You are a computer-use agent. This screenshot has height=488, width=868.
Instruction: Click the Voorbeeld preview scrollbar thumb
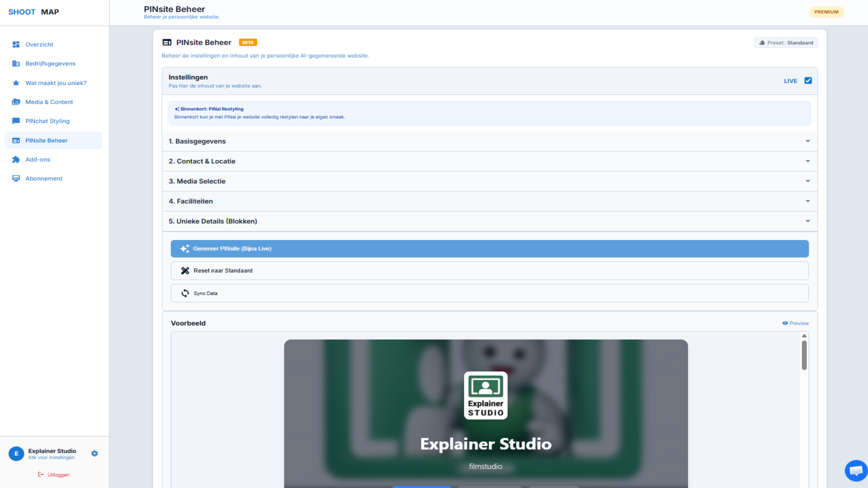804,355
